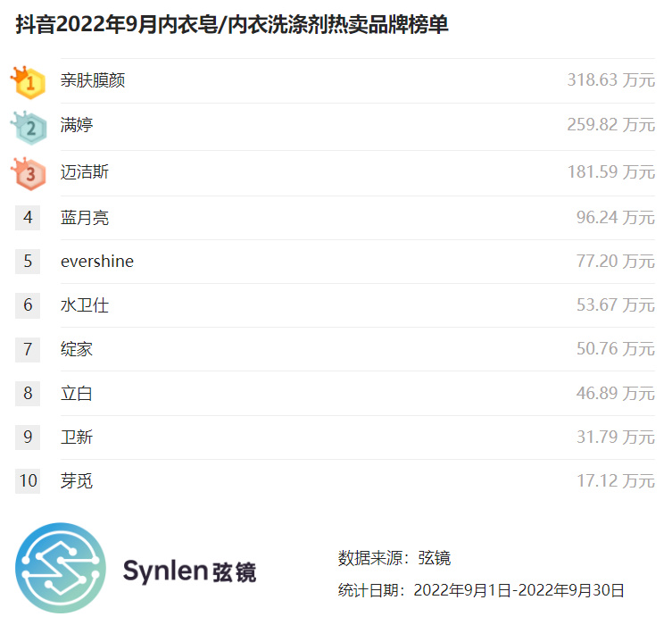Viewport: 672px width, 625px height.
Task: Click the rank 5 number box
Action: [x=28, y=261]
